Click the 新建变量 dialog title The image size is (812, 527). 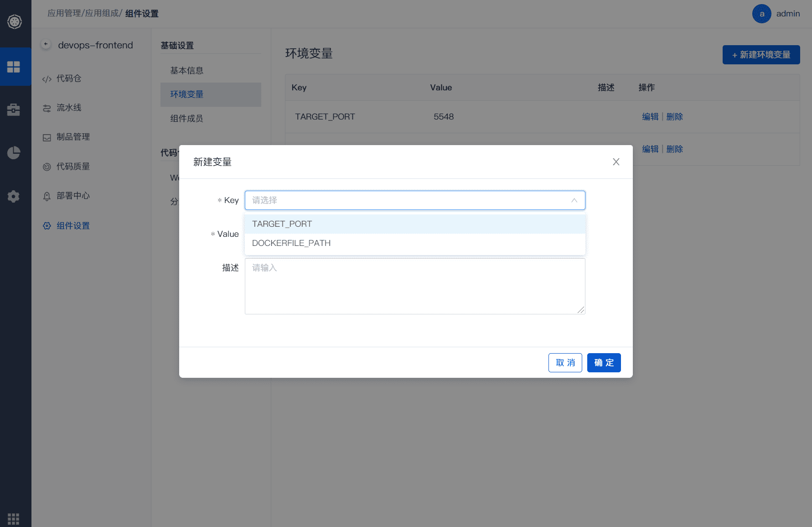click(x=212, y=162)
